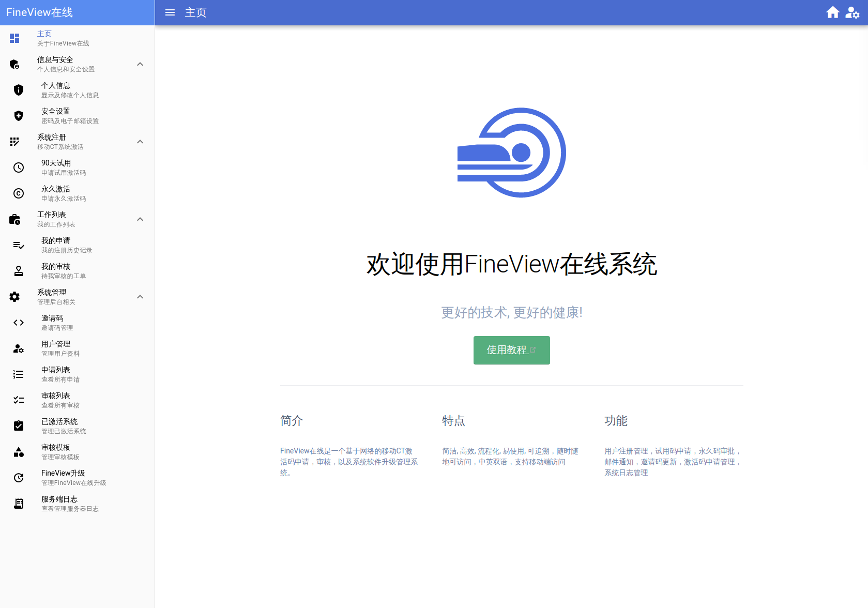
Task: Select 永久激活 menu entry
Action: click(x=78, y=193)
